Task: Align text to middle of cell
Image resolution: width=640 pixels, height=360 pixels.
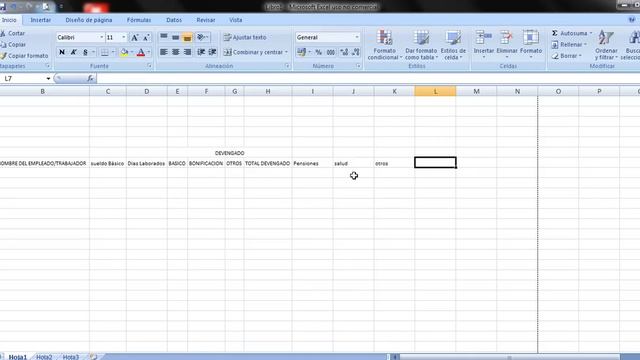Action: coord(176,38)
